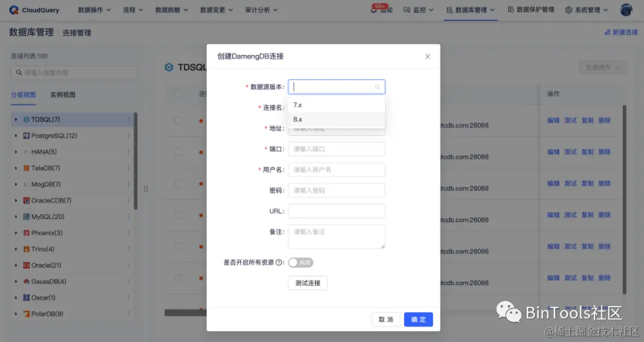The height and width of the screenshot is (342, 644).
Task: Click search icon in 数据源版本 field
Action: coord(377,87)
